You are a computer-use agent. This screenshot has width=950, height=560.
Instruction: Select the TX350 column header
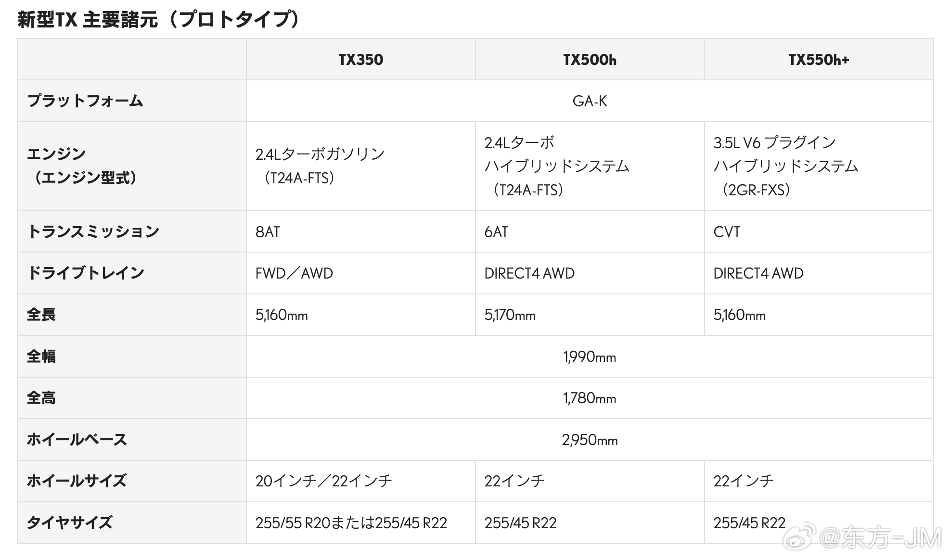[360, 60]
